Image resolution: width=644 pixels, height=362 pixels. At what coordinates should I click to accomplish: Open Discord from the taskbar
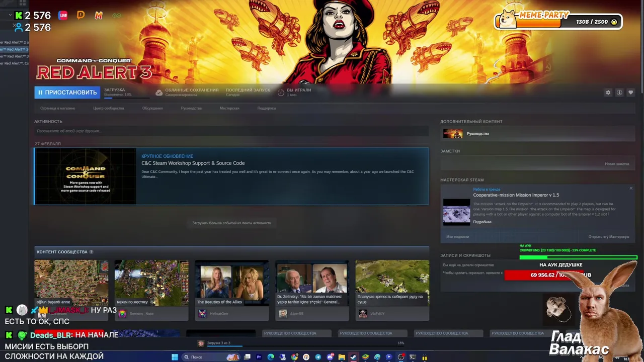click(330, 357)
